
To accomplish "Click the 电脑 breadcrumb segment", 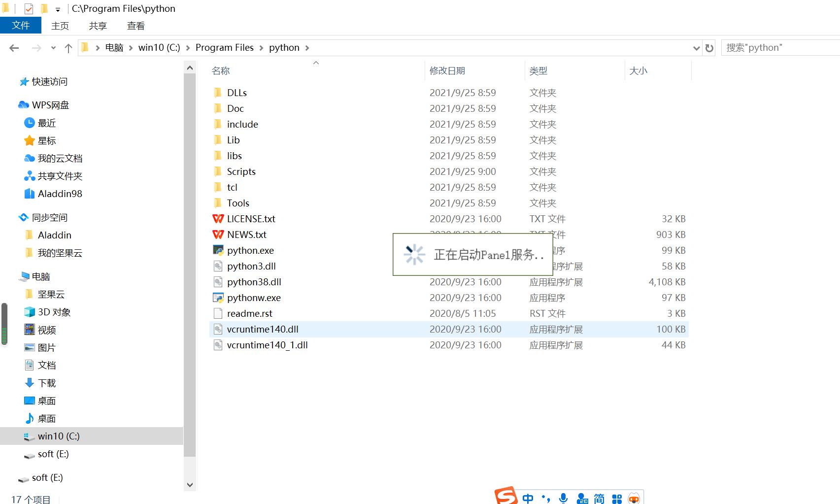I will 114,47.
